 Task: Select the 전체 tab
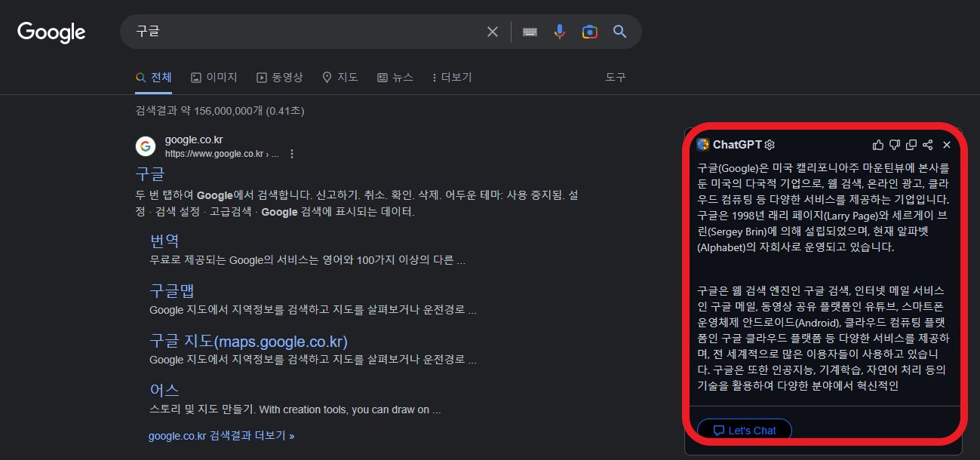pyautogui.click(x=154, y=77)
